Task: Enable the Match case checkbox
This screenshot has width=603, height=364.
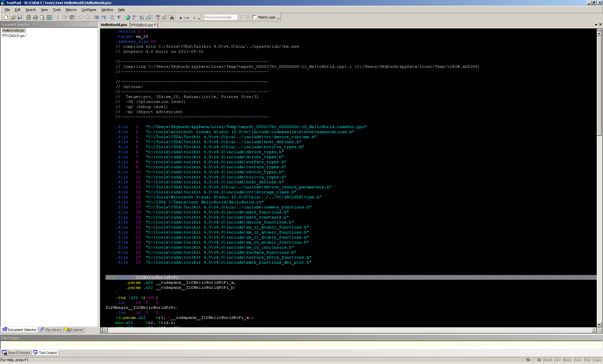Action: (255, 17)
